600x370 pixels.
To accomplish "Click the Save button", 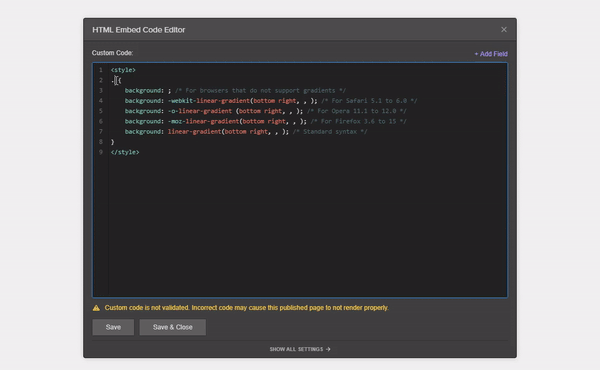I will [113, 327].
